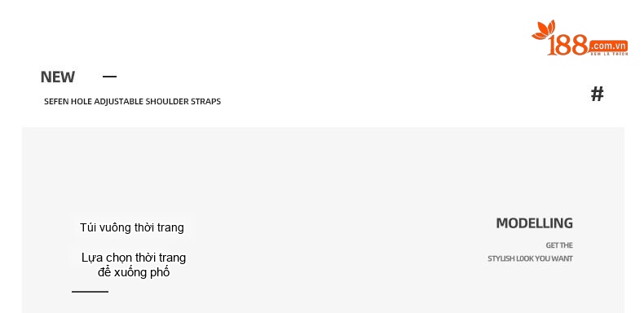Click the word ADJUSTABLE in the subtitle
The height and width of the screenshot is (313, 644).
tap(119, 101)
